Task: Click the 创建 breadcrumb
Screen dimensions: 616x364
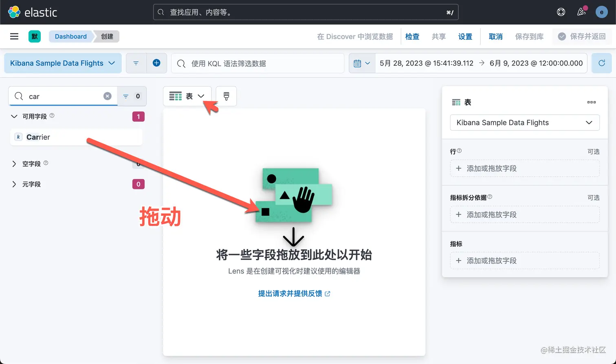Action: coord(107,36)
